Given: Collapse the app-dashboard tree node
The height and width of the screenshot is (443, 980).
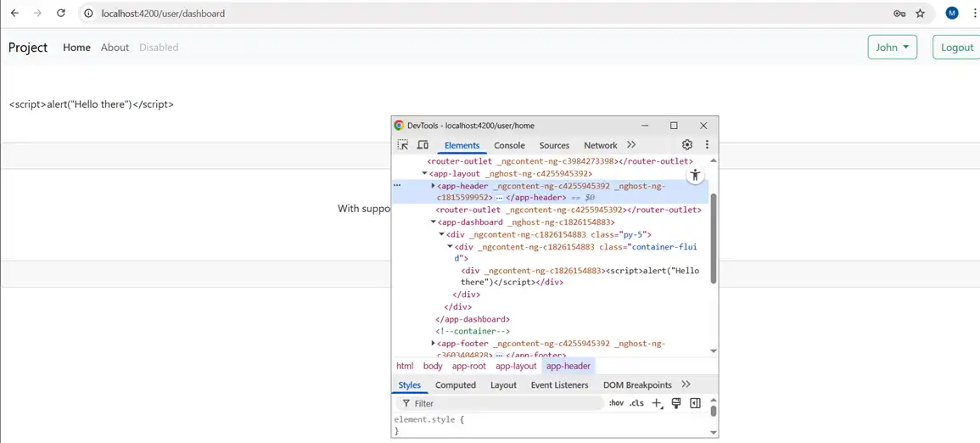Looking at the screenshot, I should (x=433, y=222).
